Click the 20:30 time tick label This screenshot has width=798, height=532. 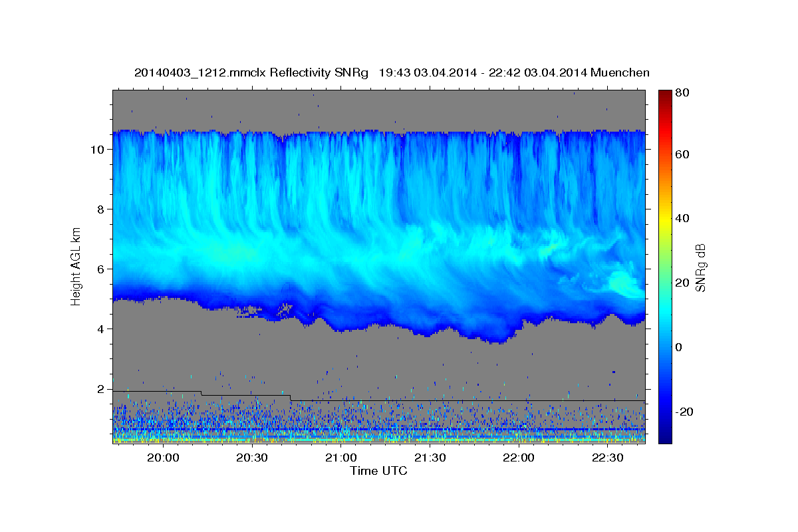coord(252,458)
